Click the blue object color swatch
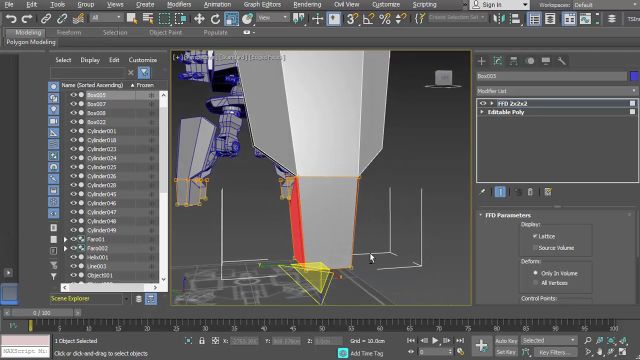Image resolution: width=640 pixels, height=360 pixels. (x=634, y=76)
